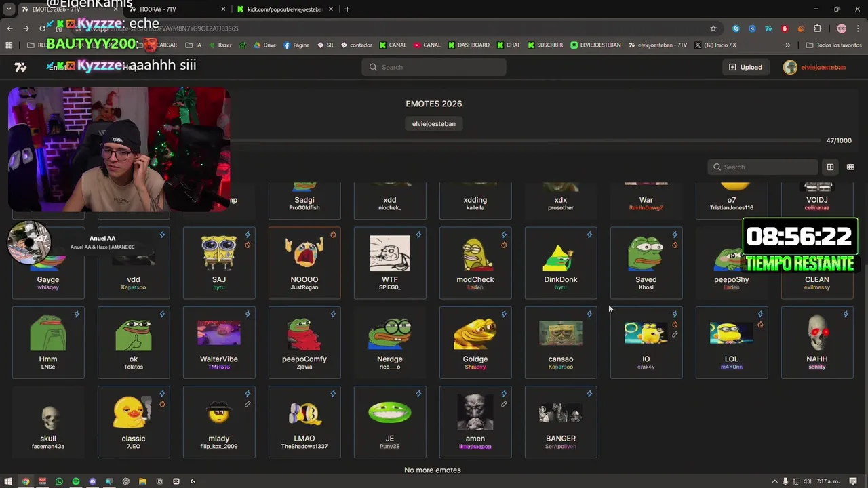Open the peepoComfy emote
Viewport: 868px width, 488px height.
pos(304,342)
